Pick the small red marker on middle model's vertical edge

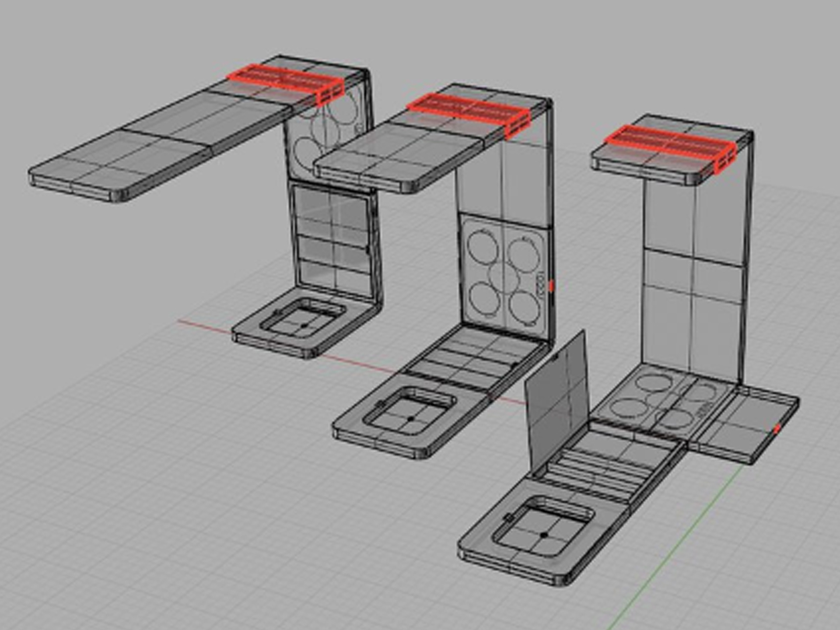tap(552, 286)
